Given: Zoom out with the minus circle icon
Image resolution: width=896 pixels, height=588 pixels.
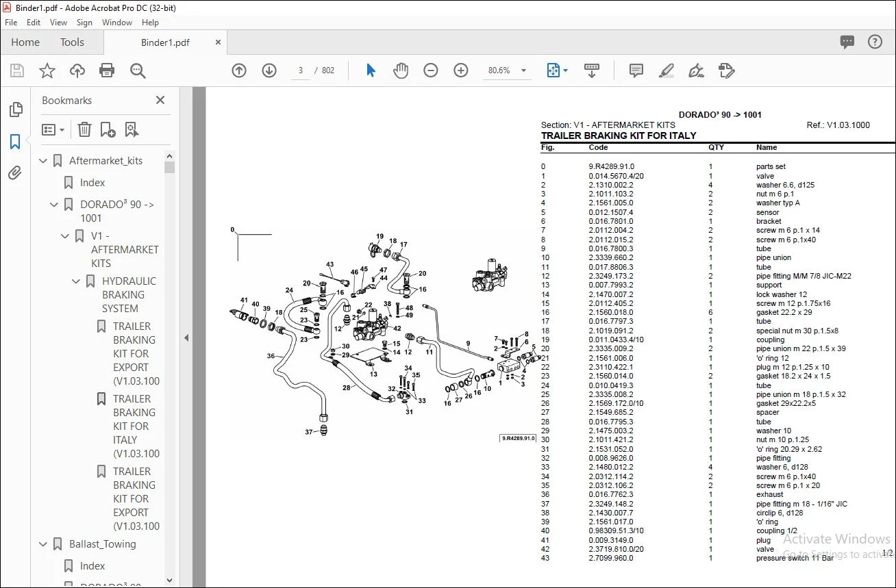Looking at the screenshot, I should click(431, 71).
